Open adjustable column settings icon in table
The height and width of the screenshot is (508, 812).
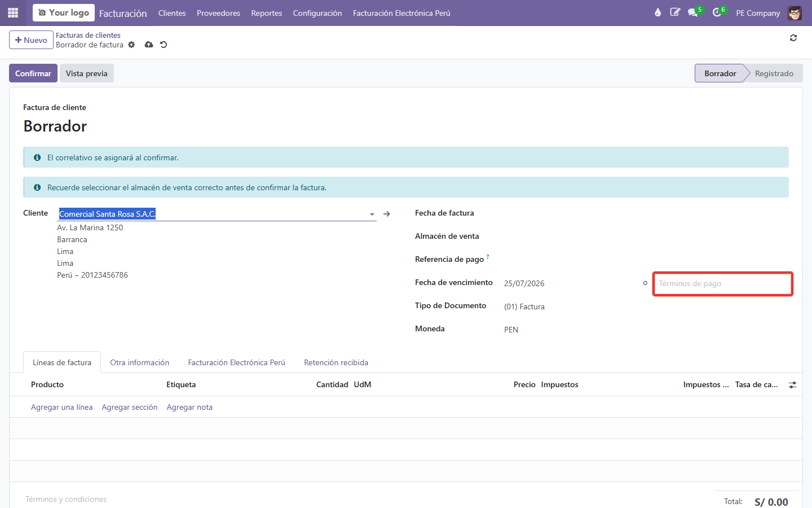(x=793, y=385)
